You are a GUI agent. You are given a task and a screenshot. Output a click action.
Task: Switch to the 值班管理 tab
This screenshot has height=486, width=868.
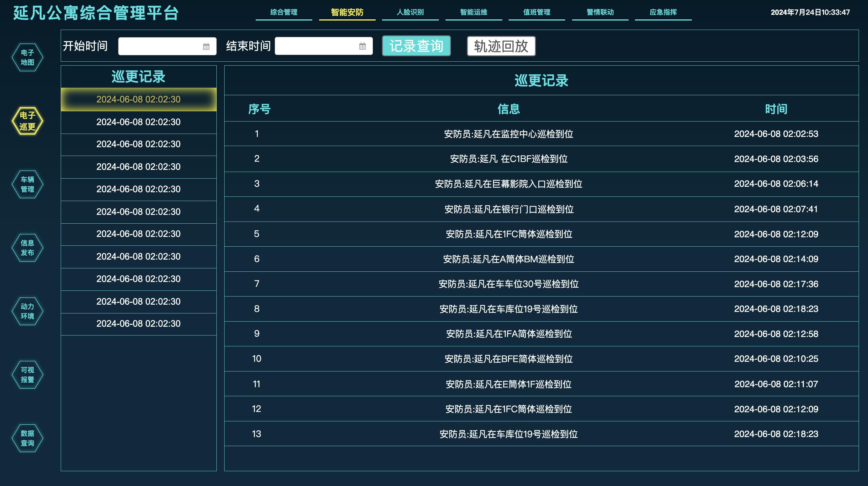click(x=536, y=12)
